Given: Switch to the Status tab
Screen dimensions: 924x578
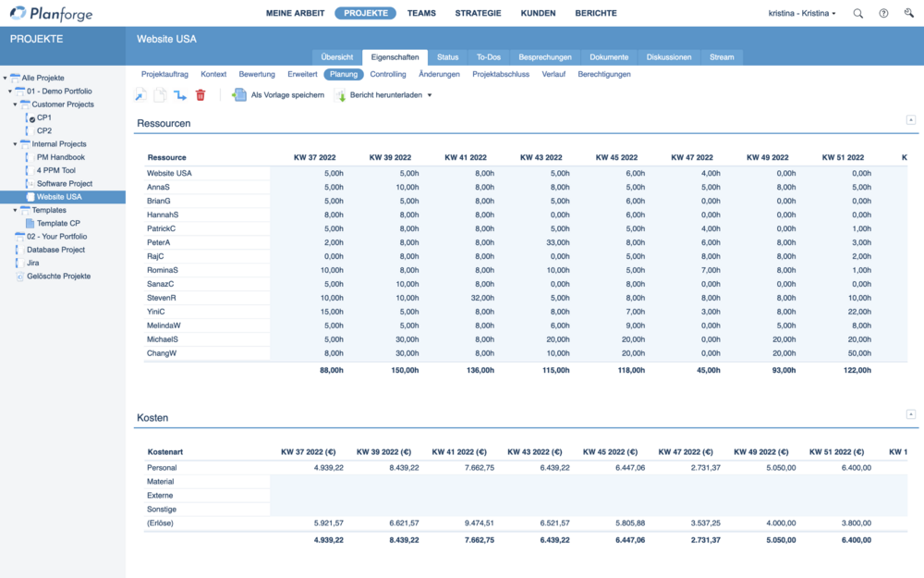Looking at the screenshot, I should [x=447, y=57].
